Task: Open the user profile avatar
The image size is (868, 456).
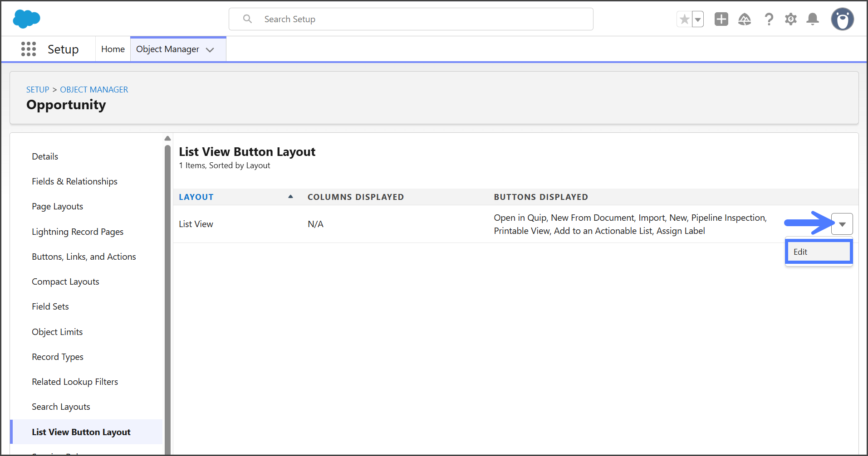Action: 842,19
